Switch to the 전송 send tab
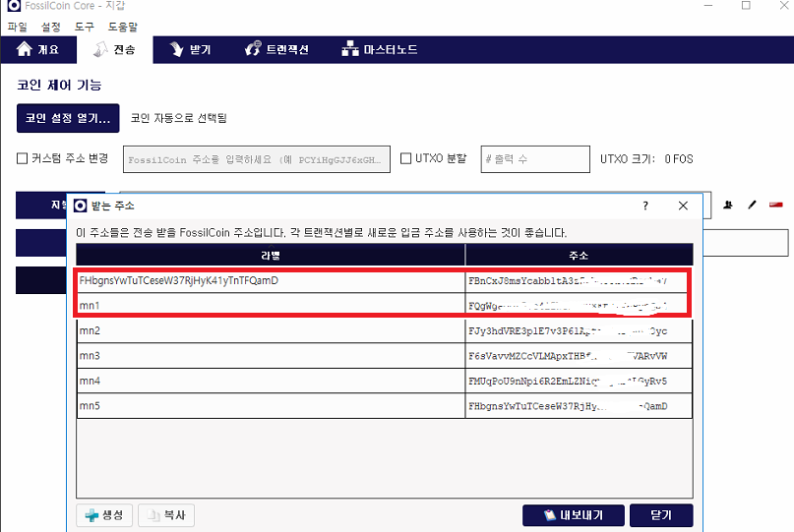Viewport: 794px width, 532px height. point(115,49)
